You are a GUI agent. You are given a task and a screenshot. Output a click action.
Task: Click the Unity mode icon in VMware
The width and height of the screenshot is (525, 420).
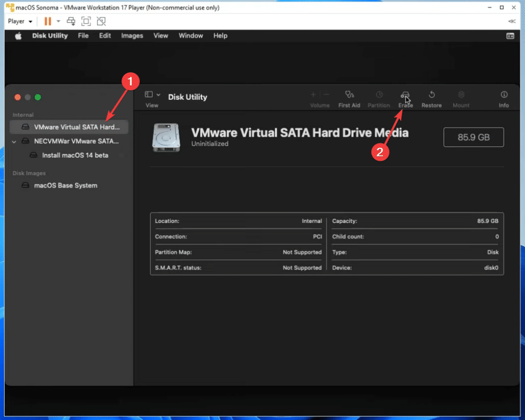tap(101, 22)
